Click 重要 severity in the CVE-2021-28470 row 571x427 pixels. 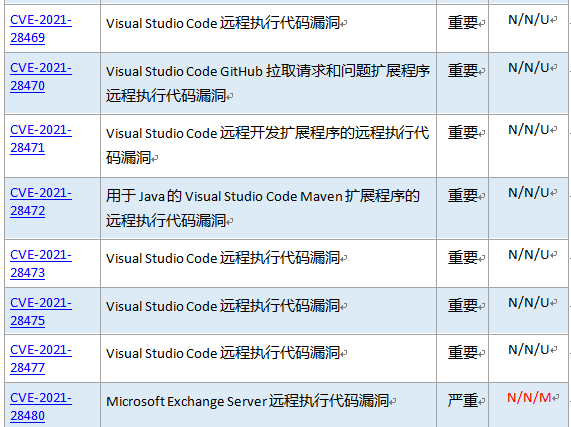tap(463, 71)
